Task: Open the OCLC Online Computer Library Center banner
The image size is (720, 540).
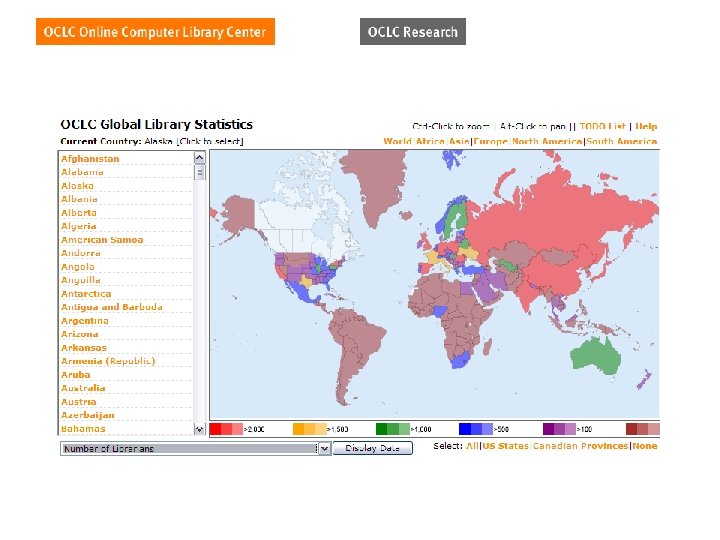Action: [155, 32]
